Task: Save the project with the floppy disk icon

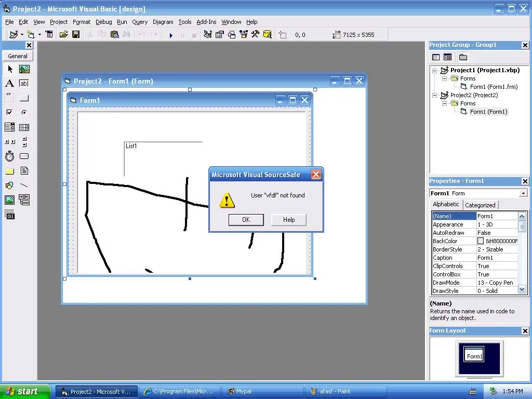Action: [76, 35]
